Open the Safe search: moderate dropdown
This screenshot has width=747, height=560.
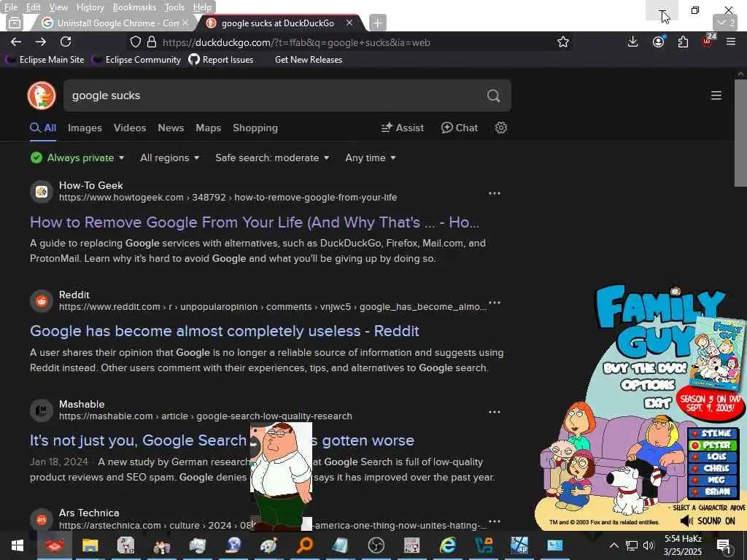point(272,157)
